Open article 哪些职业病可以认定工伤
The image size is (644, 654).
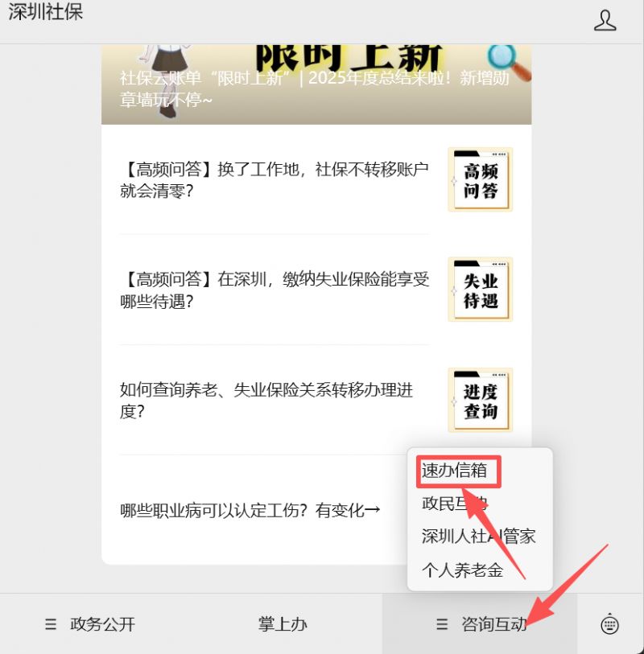point(250,510)
